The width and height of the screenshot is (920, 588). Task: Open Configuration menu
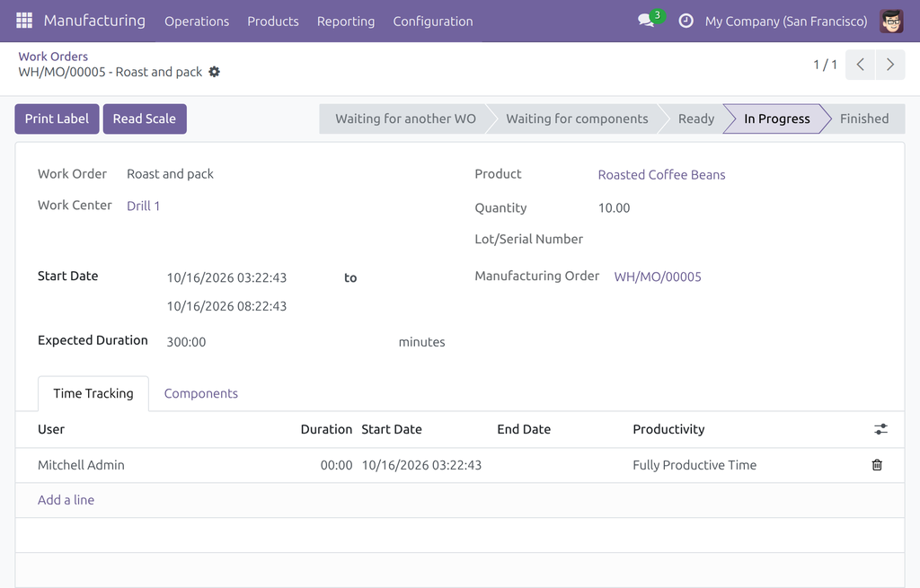pos(433,22)
